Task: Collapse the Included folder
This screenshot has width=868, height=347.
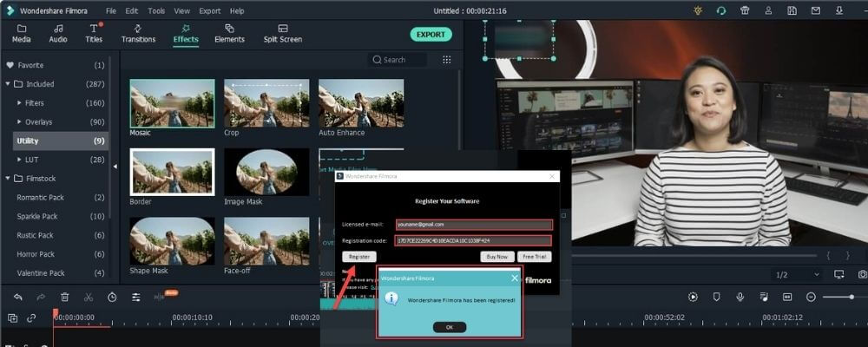Action: [9, 84]
